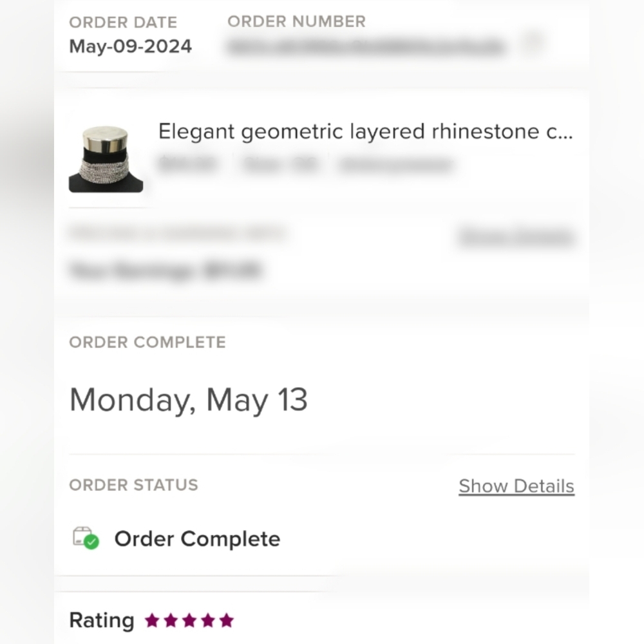Click the ORDER NUMBER label
This screenshot has height=644, width=644.
[296, 21]
